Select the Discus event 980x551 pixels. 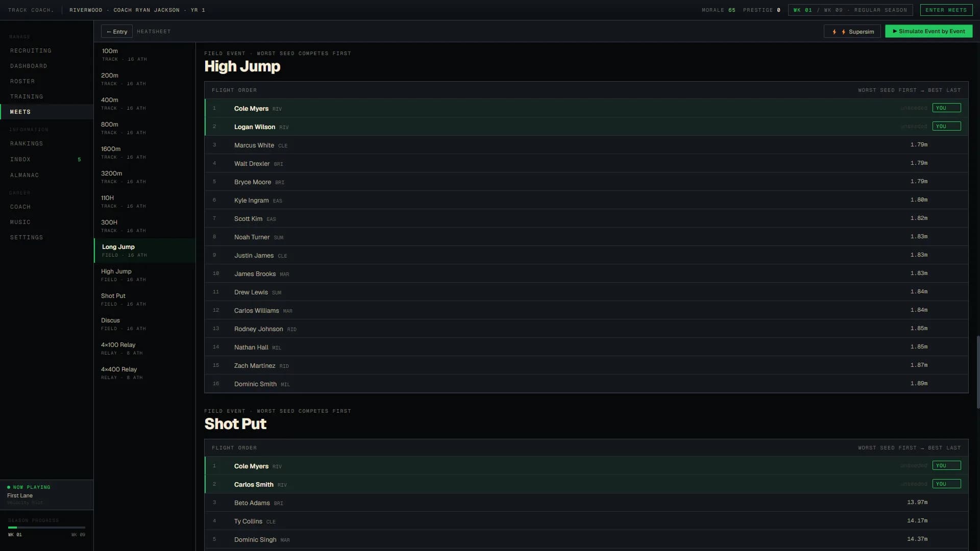145,324
